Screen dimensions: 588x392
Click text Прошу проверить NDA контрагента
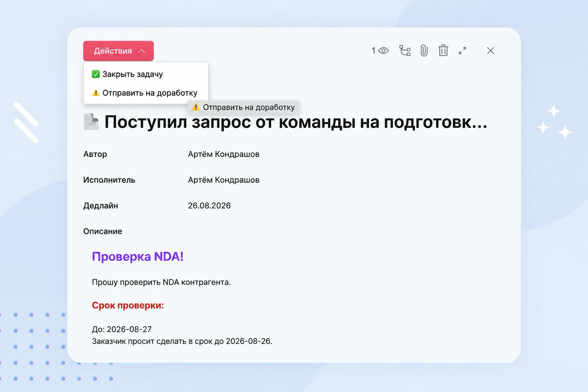point(161,282)
